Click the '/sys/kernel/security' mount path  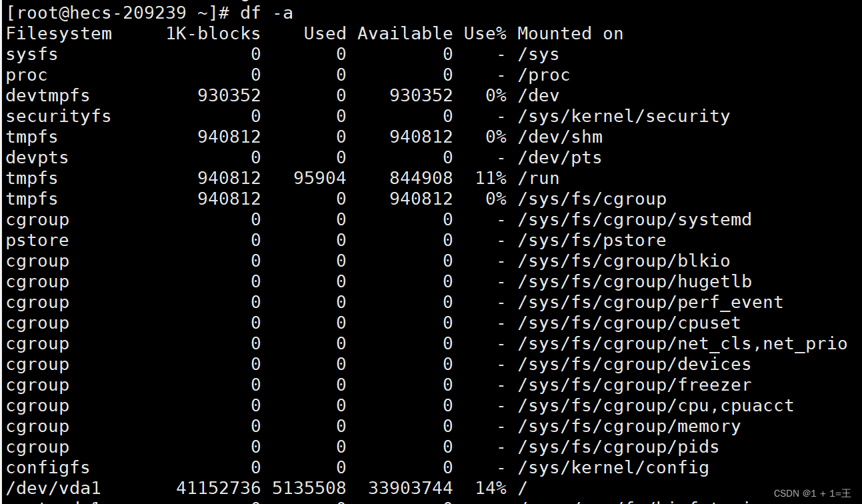click(624, 116)
